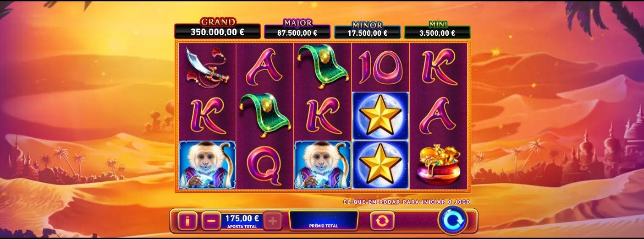Select the monkey symbol on third reel
644x239 pixels.
[x=322, y=165]
